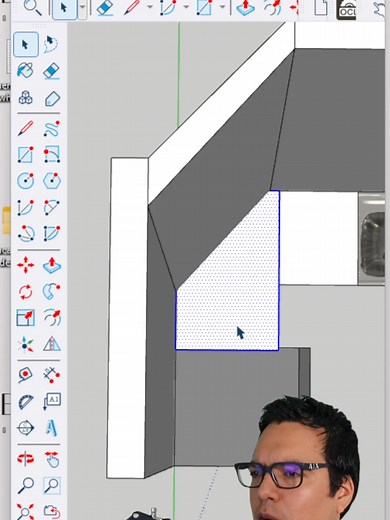This screenshot has height=520, width=390.
Task: Click the blank page icon in top toolbar
Action: [321, 7]
